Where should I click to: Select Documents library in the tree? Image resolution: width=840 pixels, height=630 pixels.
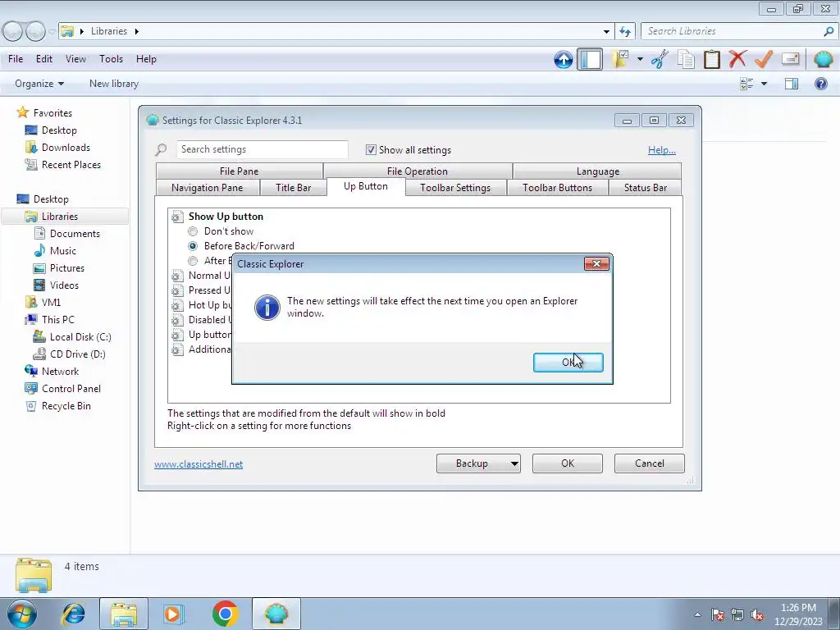75,234
